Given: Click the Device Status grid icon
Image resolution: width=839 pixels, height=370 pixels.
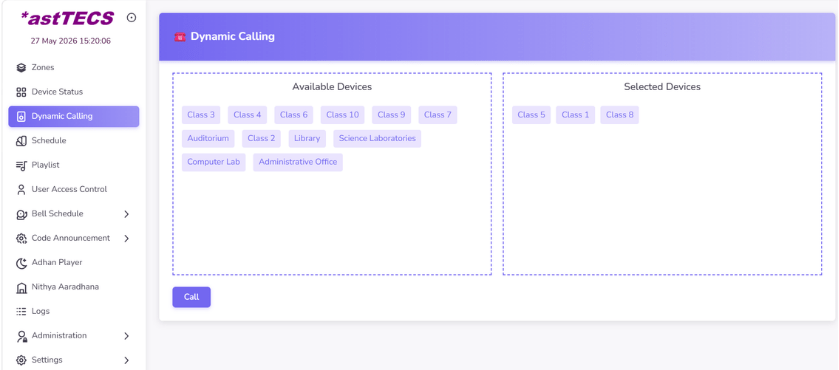Looking at the screenshot, I should click(x=21, y=92).
